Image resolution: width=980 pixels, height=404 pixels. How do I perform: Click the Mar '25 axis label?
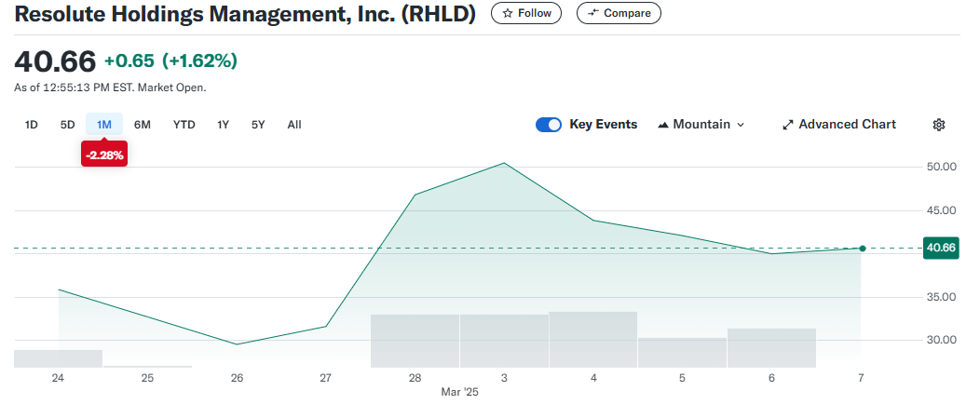pos(459,392)
